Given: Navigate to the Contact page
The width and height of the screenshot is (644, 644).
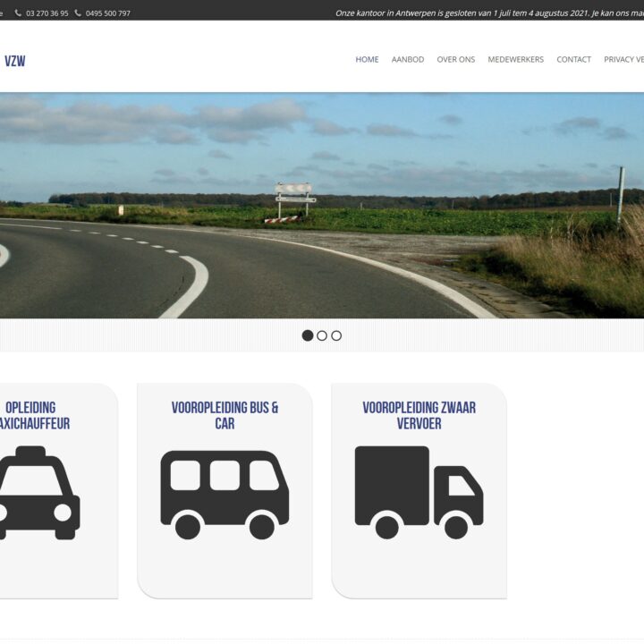Looking at the screenshot, I should [x=573, y=60].
